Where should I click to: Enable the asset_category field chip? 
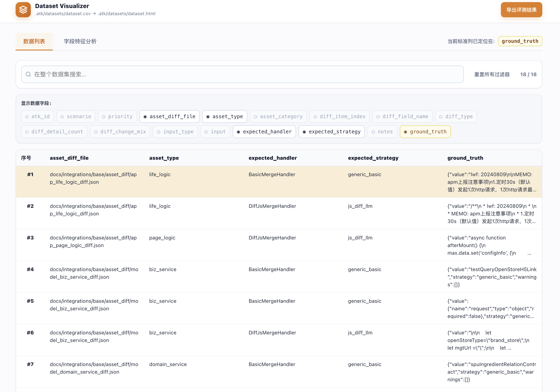(278, 116)
